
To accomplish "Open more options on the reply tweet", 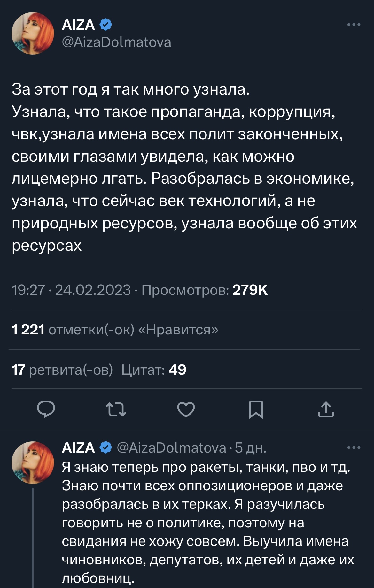I will (x=354, y=447).
